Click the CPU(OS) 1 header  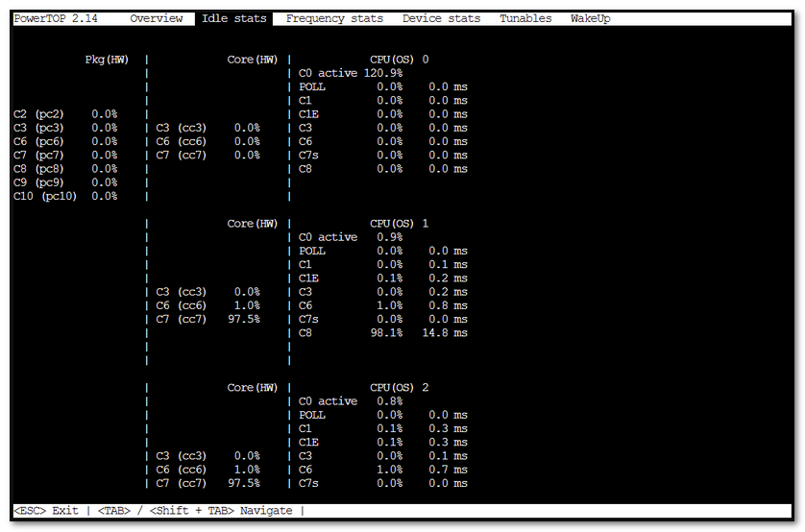pos(399,224)
